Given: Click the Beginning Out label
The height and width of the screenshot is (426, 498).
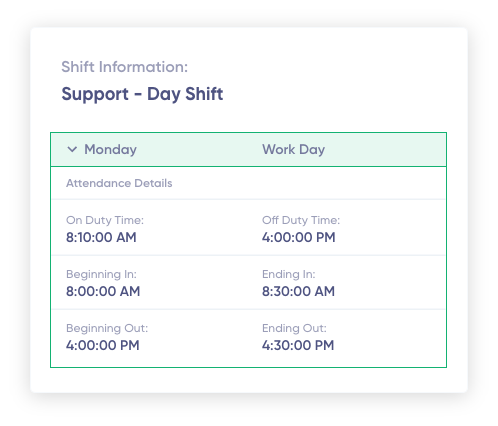Looking at the screenshot, I should [x=107, y=328].
